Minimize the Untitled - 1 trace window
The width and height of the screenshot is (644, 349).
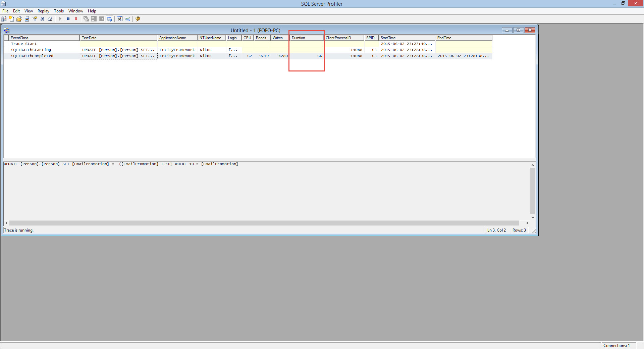(x=507, y=30)
